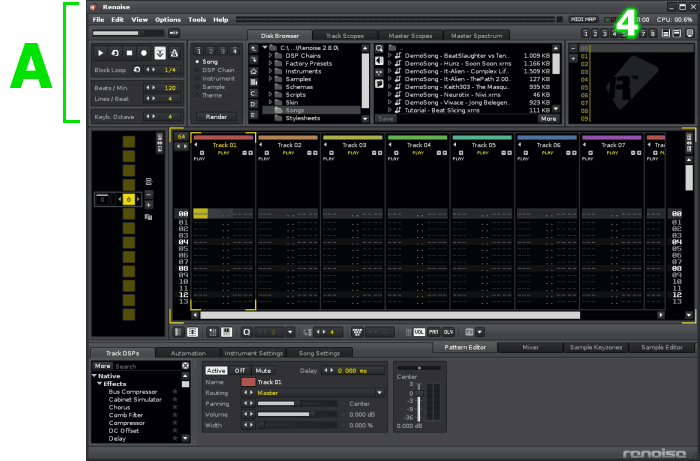
Task: Select DSP Chain radio option
Action: tap(215, 70)
